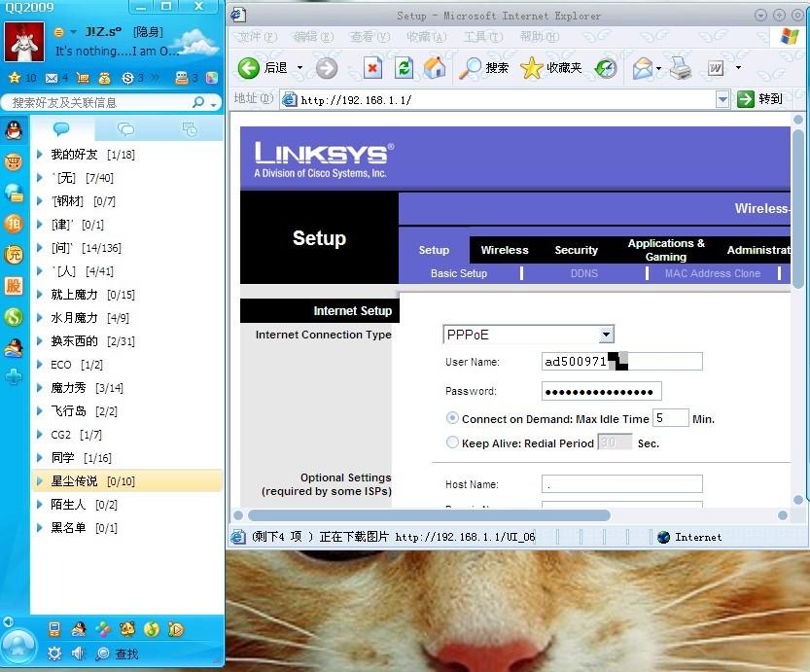The image size is (810, 672).
Task: Open the IE History icon
Action: coord(606,68)
